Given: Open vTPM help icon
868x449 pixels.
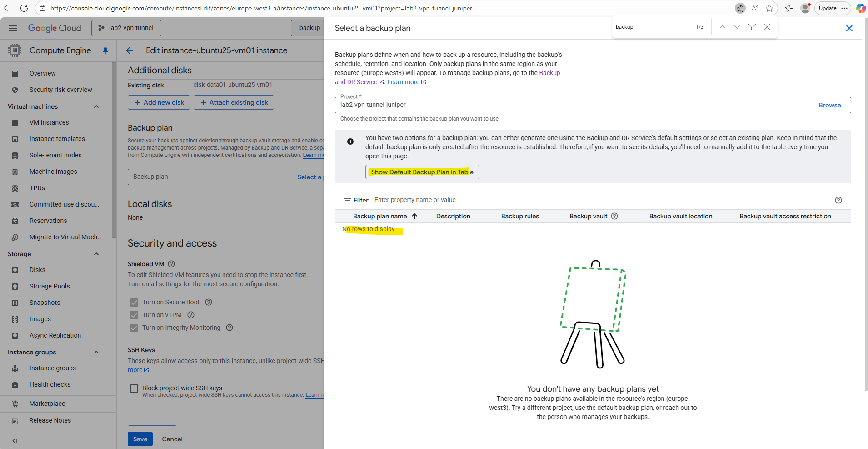Looking at the screenshot, I should (x=191, y=315).
